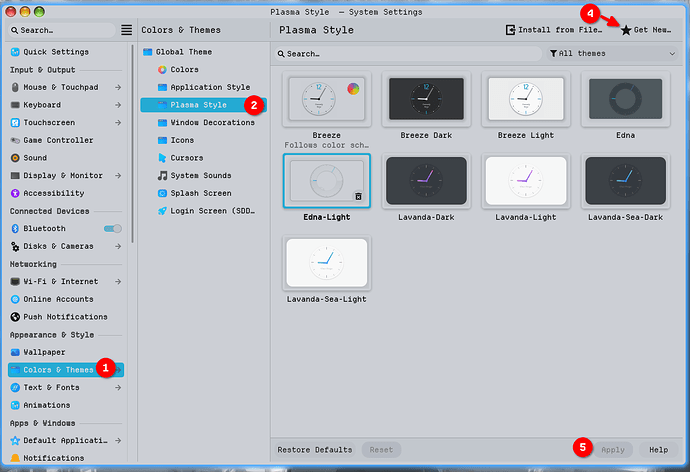Toggle the Bluetooth switch
The height and width of the screenshot is (472, 690).
click(113, 229)
